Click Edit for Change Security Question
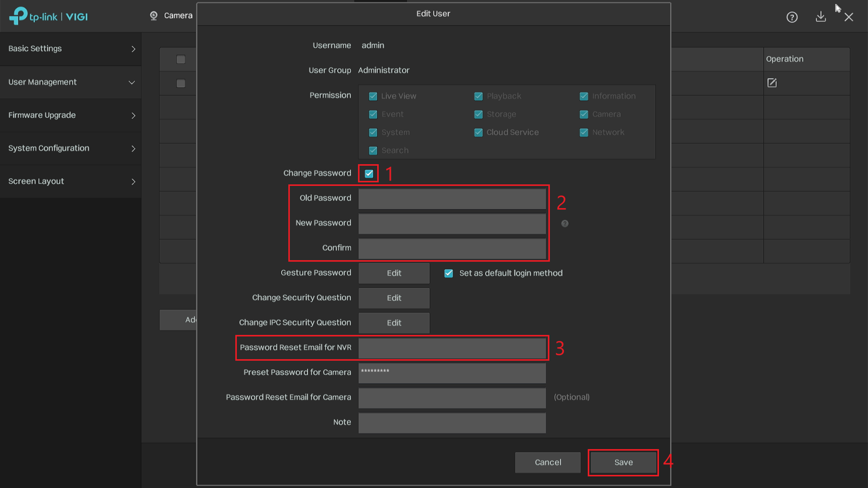Screen dimensions: 868x488 [394, 298]
